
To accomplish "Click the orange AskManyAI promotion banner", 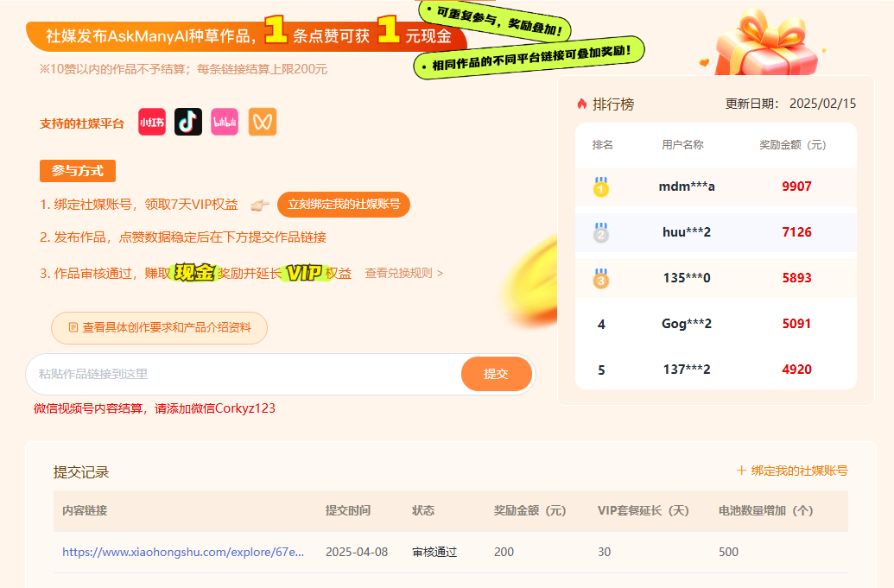I will (246, 35).
